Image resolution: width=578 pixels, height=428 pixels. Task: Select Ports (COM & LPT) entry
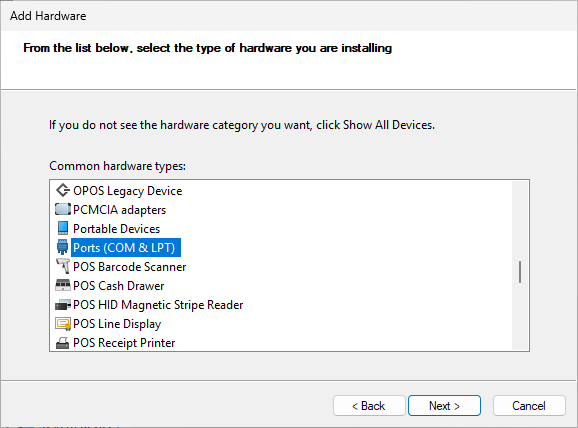click(126, 247)
